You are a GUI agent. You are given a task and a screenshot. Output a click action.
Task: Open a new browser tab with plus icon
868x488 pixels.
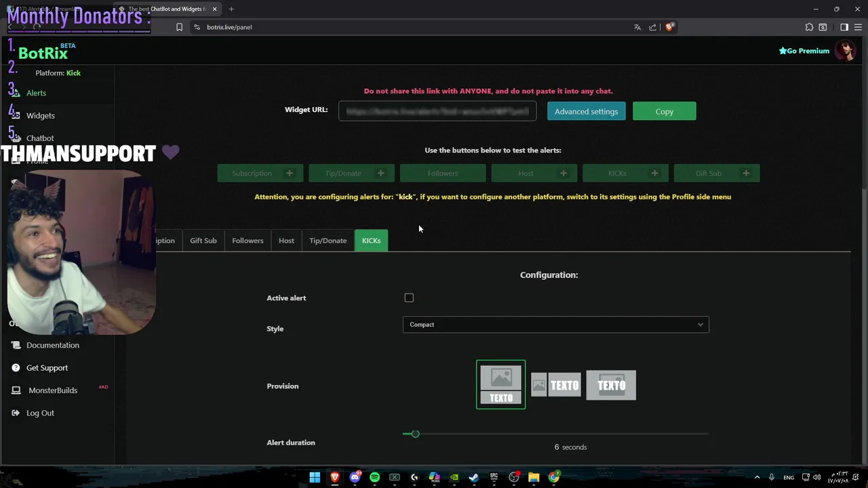pyautogui.click(x=231, y=9)
